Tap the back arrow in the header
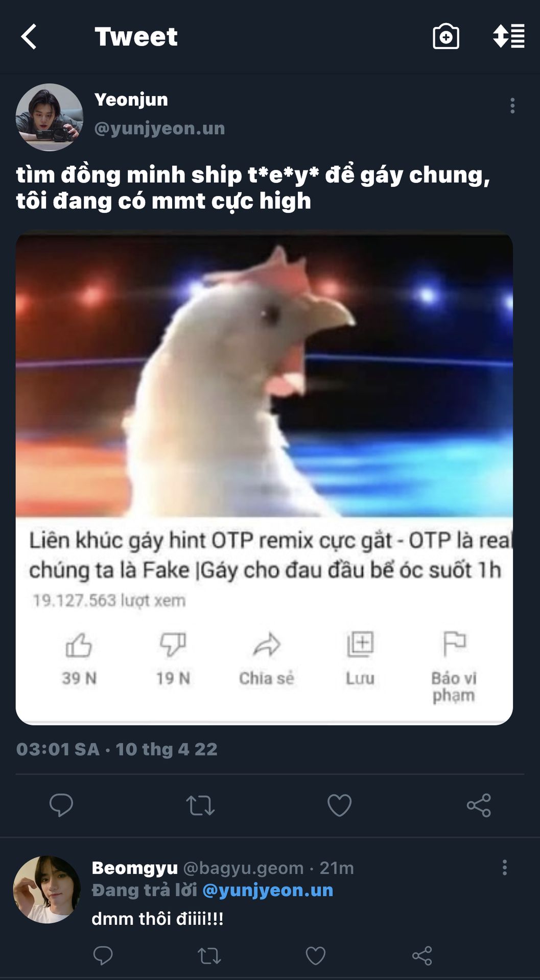Screen dimensions: 540x980 pos(29,37)
